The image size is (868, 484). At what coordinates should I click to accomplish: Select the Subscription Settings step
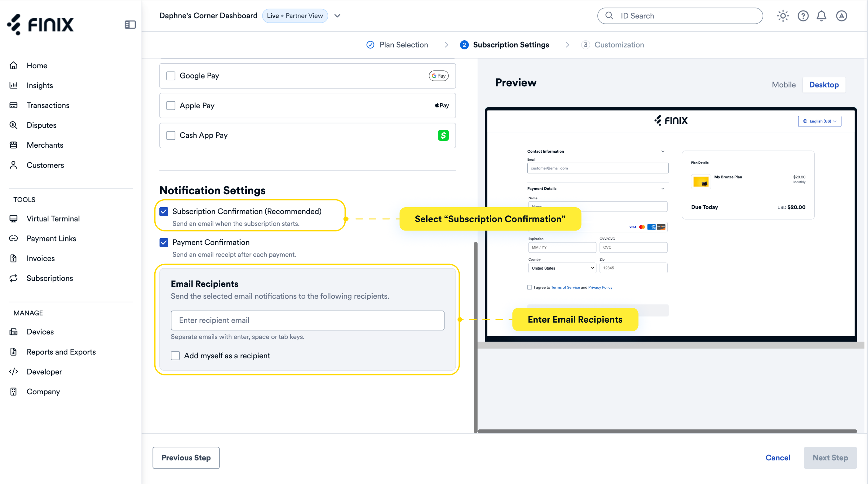click(504, 45)
